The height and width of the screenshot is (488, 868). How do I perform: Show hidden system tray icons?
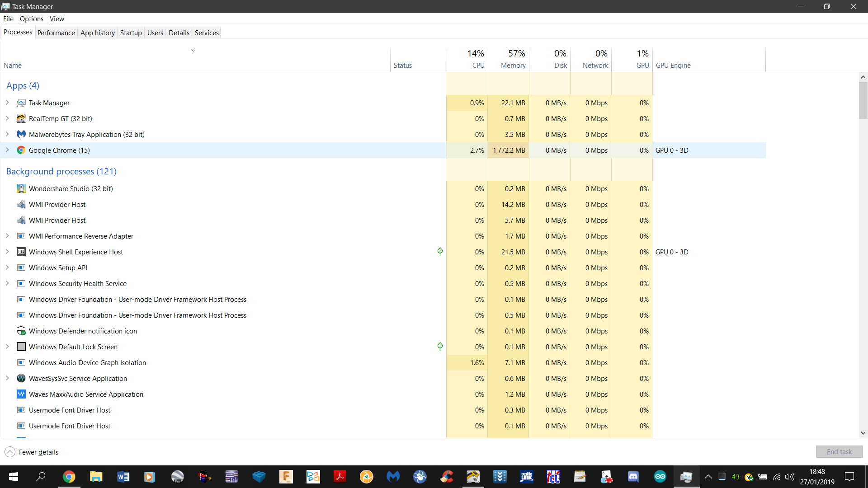pos(708,477)
